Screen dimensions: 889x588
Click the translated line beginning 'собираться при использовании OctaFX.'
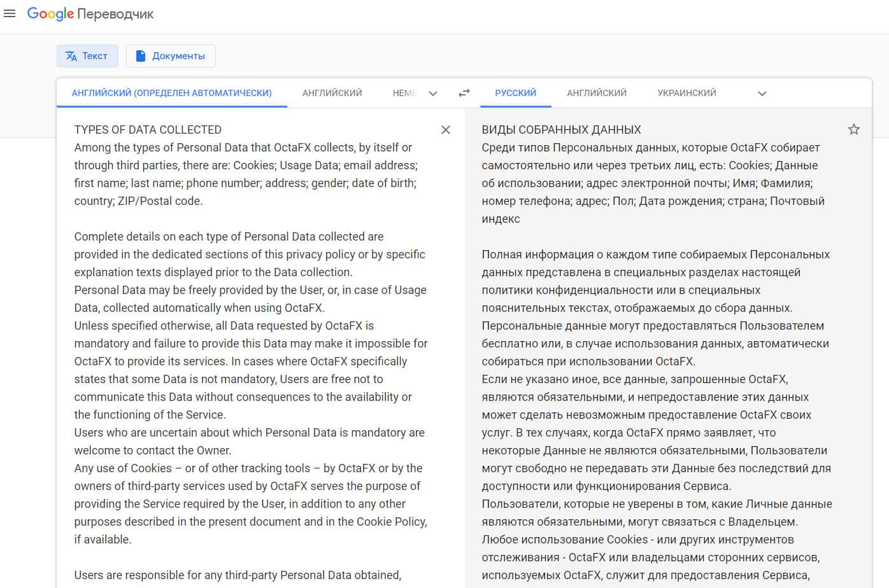coord(588,361)
